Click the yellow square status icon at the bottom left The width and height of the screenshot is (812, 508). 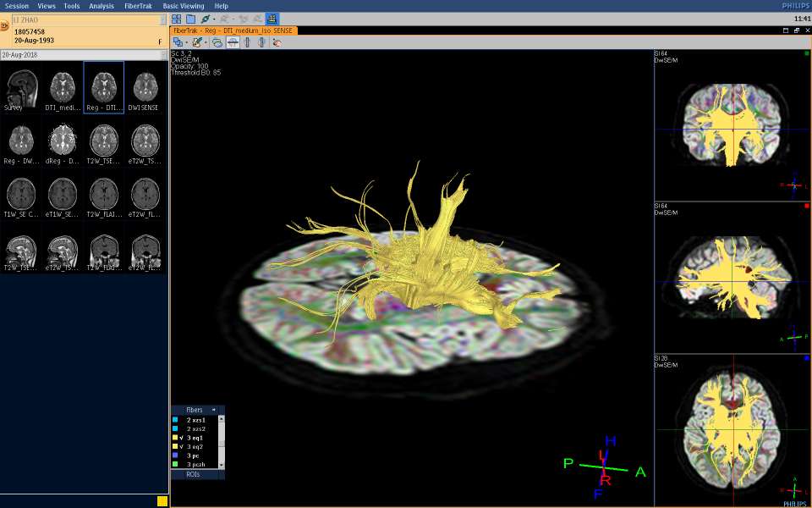point(162,500)
